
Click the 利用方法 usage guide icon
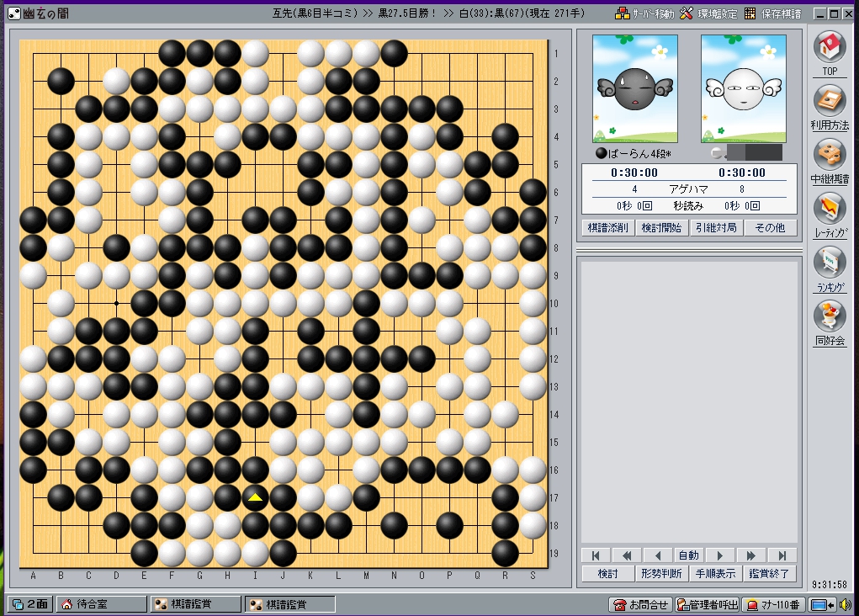tap(830, 101)
